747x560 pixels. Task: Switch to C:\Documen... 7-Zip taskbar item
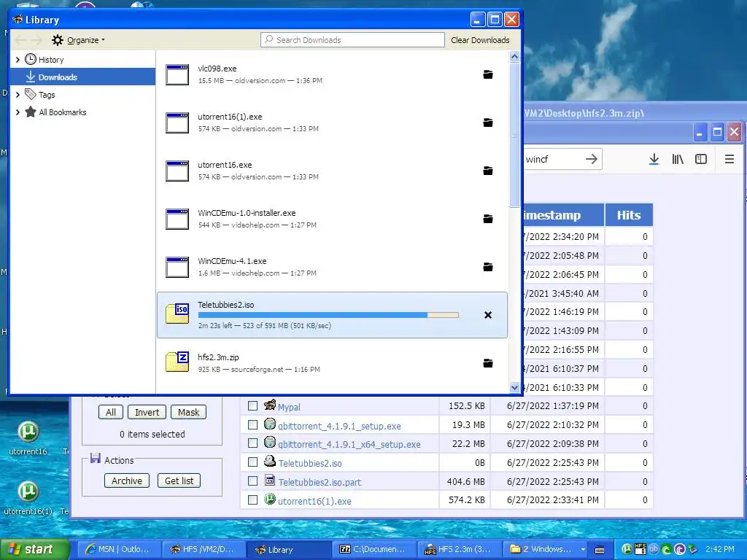coord(373,549)
